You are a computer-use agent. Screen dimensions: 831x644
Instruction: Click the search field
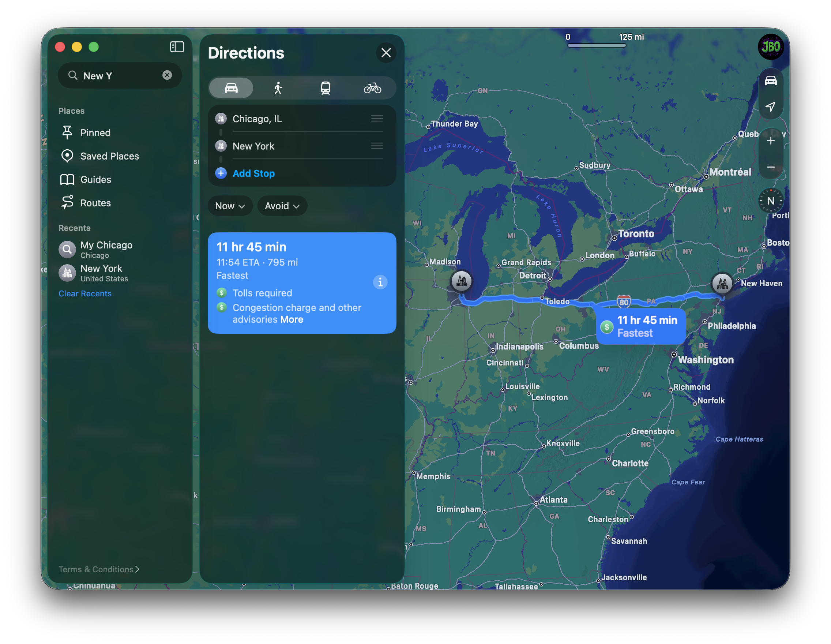(120, 76)
